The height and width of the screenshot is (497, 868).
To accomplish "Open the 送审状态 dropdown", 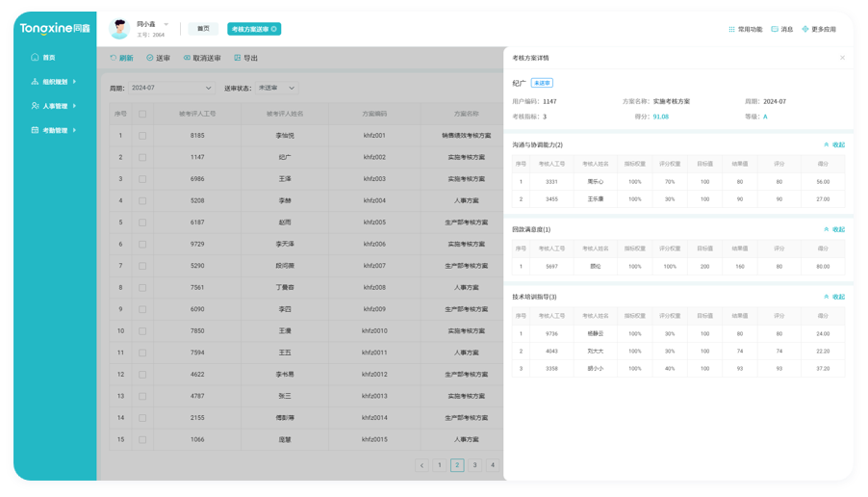I will [276, 88].
